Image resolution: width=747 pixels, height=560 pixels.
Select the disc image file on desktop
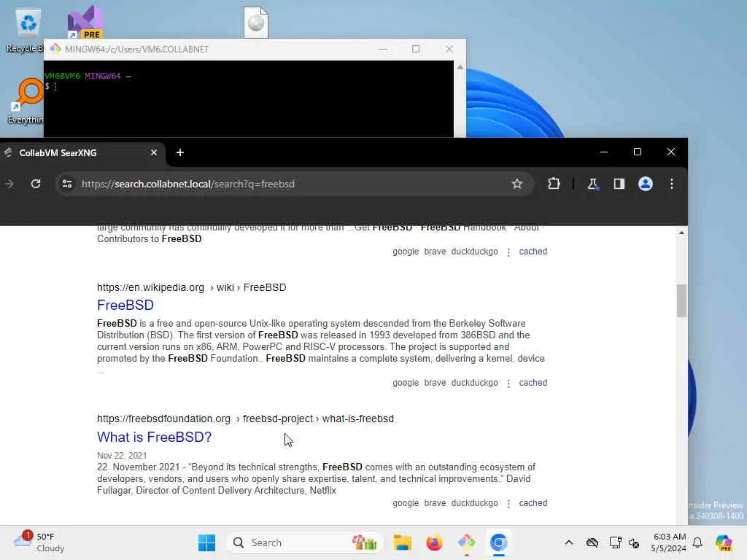256,23
